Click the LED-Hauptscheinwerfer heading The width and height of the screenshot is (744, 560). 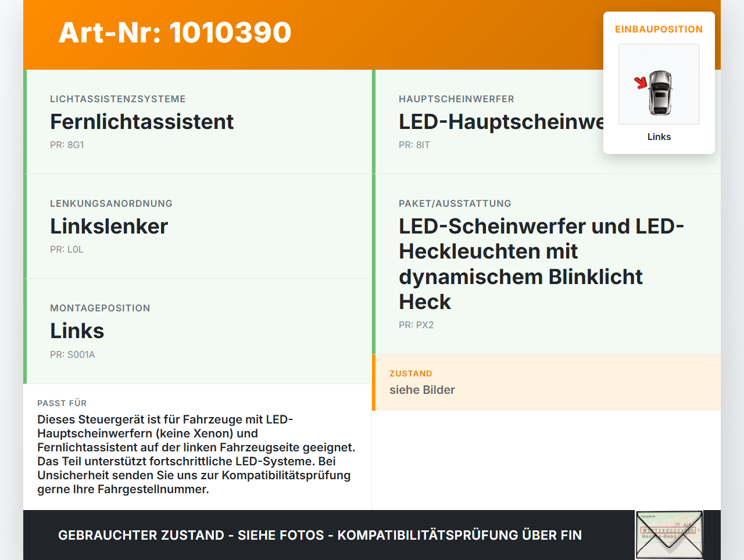point(502,122)
